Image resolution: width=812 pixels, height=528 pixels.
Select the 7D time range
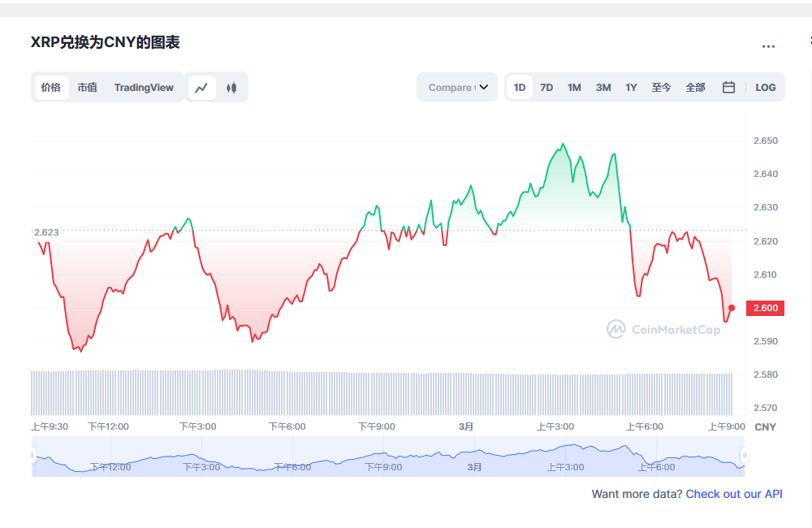[x=546, y=87]
